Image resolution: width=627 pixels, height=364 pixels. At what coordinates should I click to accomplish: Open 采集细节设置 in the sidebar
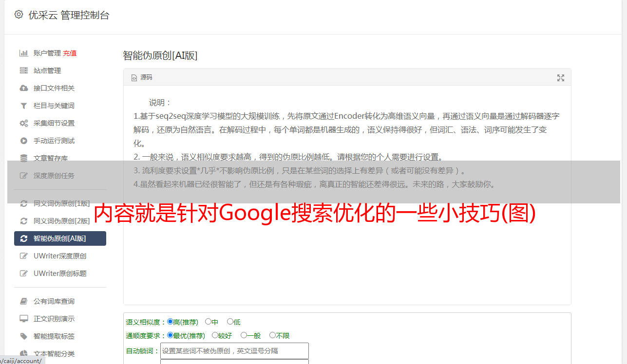tap(54, 123)
